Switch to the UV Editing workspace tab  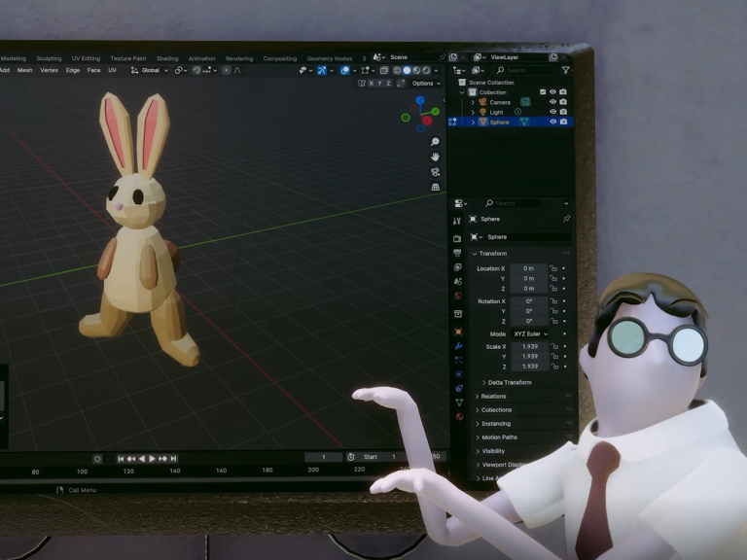[x=84, y=58]
